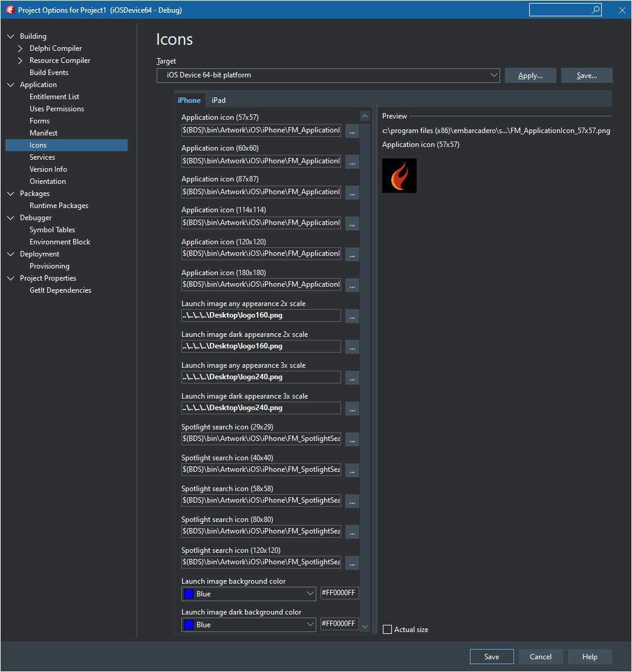
Task: Select Services in the tree
Action: [42, 157]
